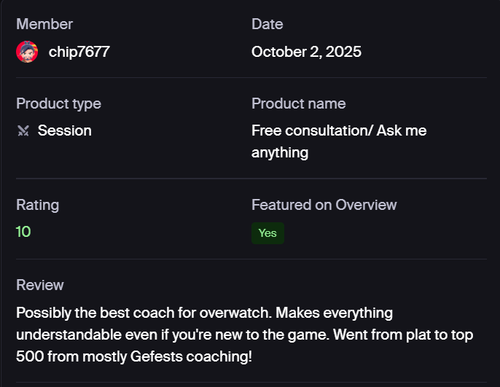
Task: Click the Product name label
Action: point(299,103)
